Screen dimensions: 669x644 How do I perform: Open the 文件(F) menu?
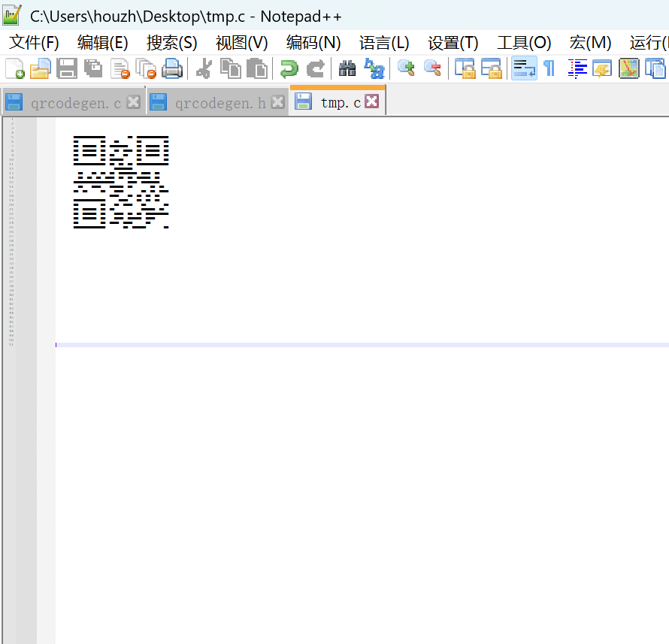click(x=34, y=43)
